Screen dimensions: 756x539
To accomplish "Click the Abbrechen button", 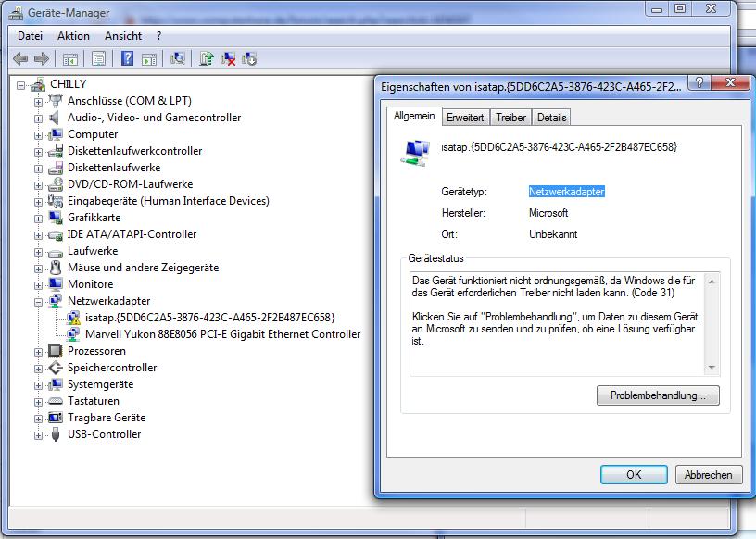I will [708, 475].
